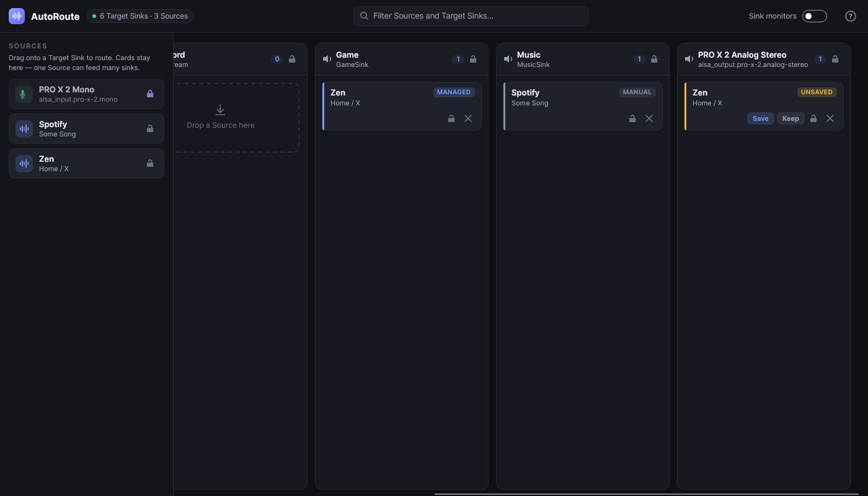Toggle lock on Zen source card
The width and height of the screenshot is (868, 496).
click(150, 164)
